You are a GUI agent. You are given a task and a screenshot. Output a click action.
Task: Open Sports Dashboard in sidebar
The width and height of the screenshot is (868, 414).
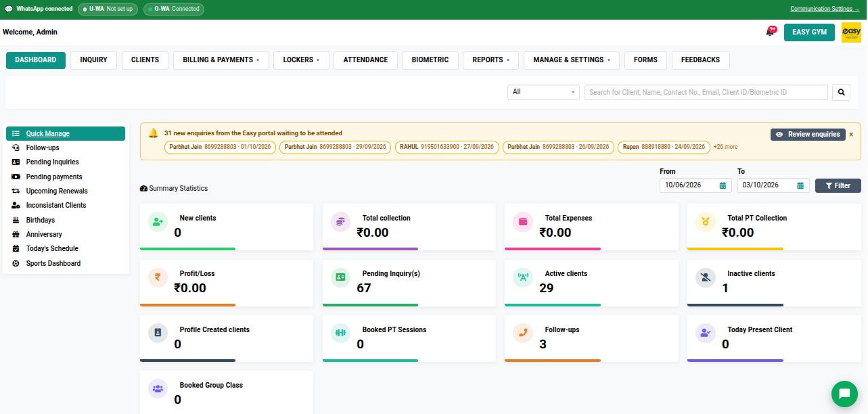point(65,263)
